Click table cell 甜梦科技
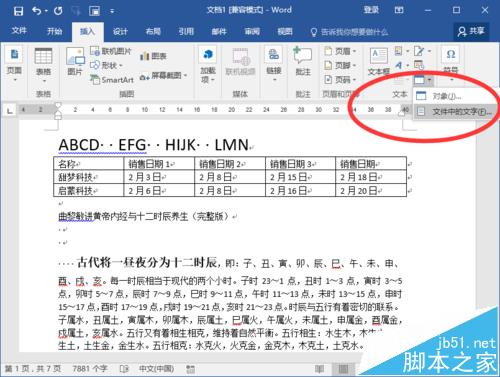Screen dimensions: 500x377 click(x=88, y=177)
